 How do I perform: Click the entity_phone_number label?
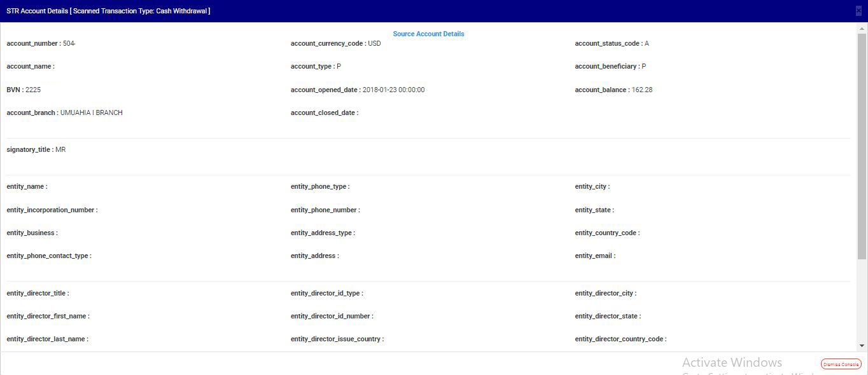325,210
